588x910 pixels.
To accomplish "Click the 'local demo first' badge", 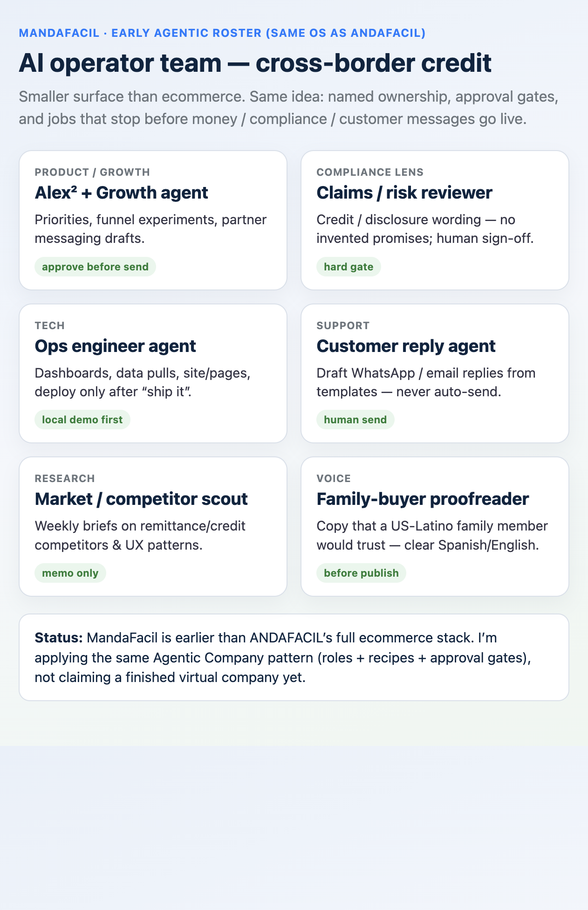I will [82, 420].
